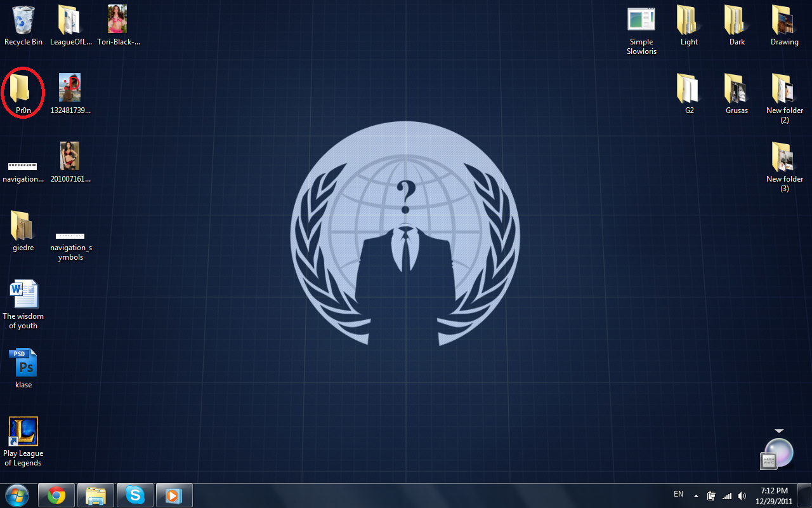The height and width of the screenshot is (508, 812).
Task: Open Windows Explorer from the taskbar
Action: coord(96,495)
